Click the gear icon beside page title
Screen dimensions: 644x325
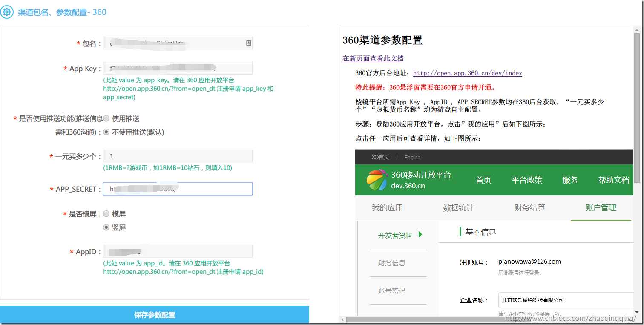click(7, 12)
